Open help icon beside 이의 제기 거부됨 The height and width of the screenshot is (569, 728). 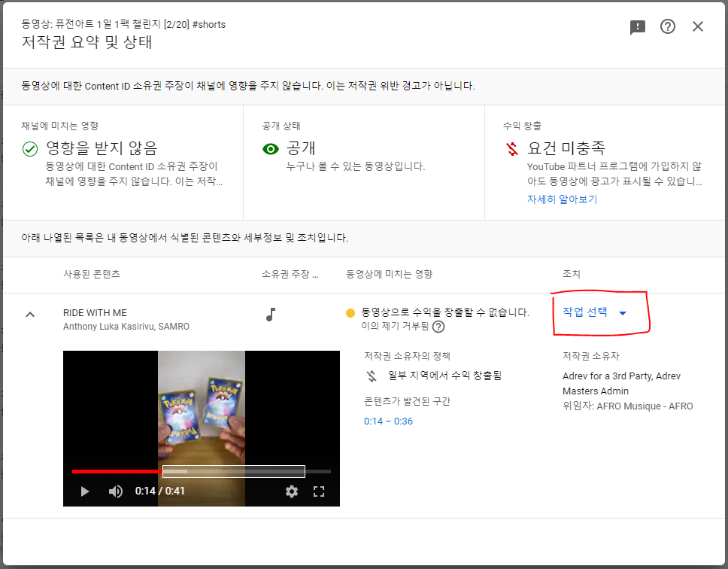coord(438,327)
